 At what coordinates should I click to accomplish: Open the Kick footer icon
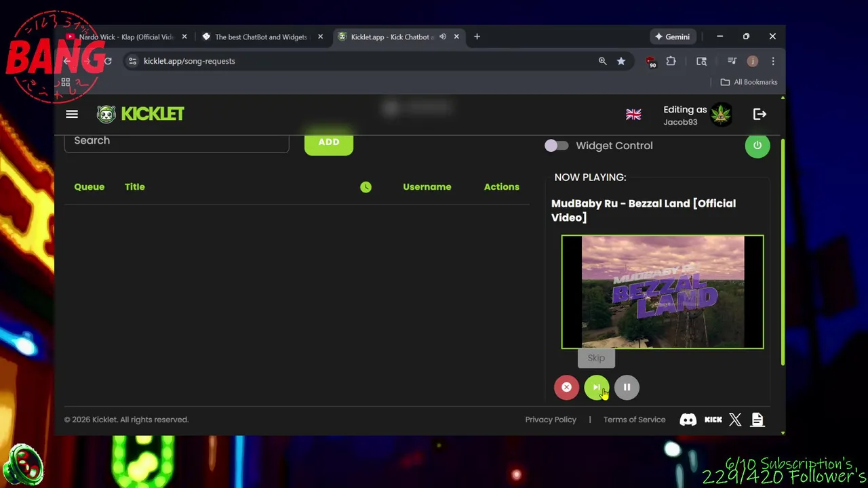(713, 420)
